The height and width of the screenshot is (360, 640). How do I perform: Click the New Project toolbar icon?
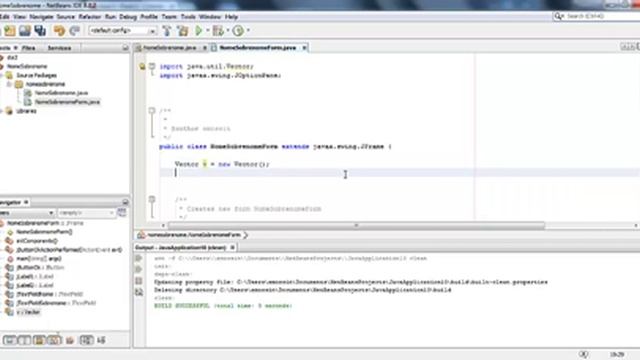(9, 31)
